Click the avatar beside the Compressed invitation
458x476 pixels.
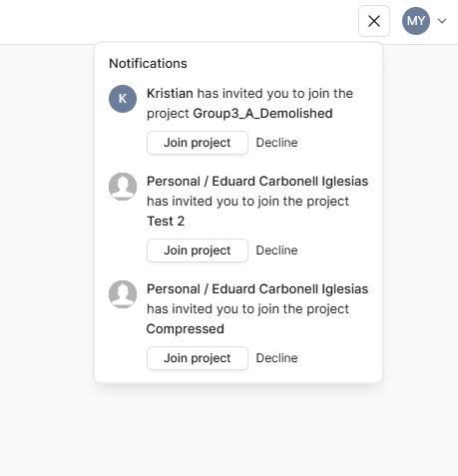point(123,294)
